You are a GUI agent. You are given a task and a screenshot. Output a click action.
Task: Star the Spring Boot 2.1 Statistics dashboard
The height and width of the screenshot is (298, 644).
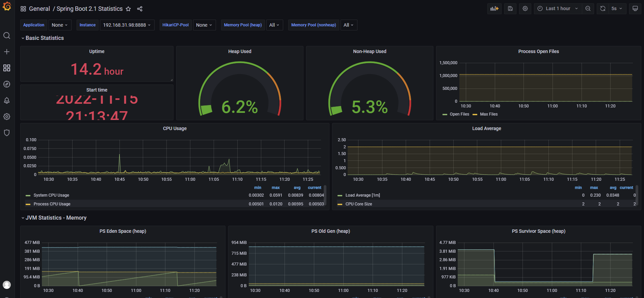tap(128, 9)
